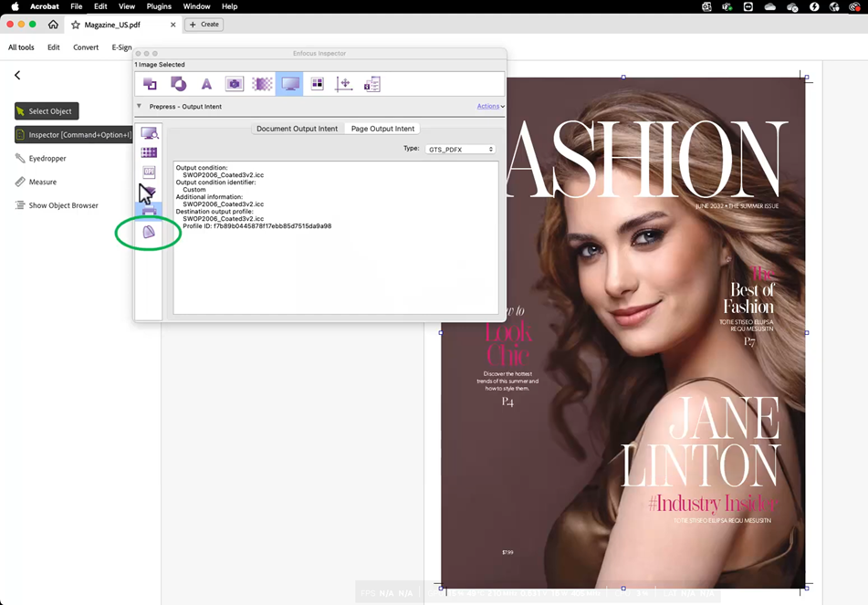Select the Text category icon in Inspector
This screenshot has height=605, width=868.
(206, 84)
